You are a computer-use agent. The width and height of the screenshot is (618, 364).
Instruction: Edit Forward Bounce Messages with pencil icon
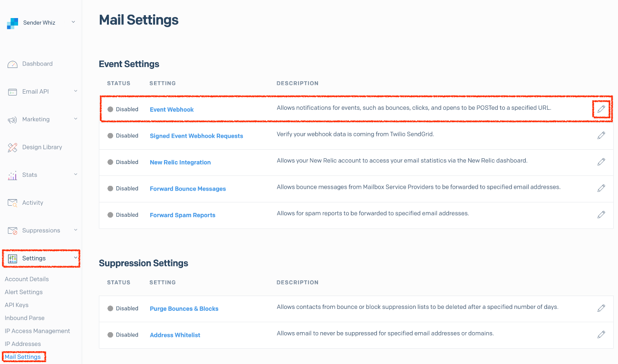click(x=601, y=188)
